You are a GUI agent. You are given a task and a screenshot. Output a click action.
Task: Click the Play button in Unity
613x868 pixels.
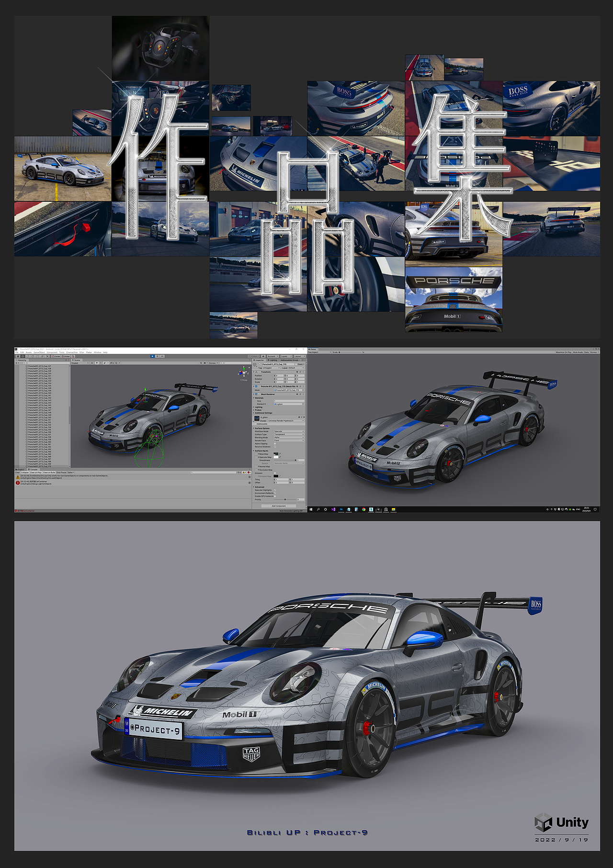click(152, 356)
